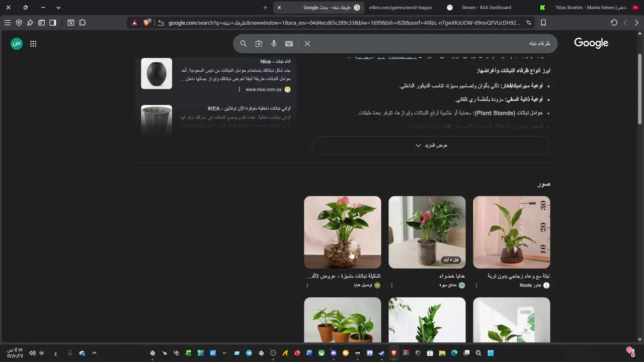Bookmark this page
644x362 pixels.
543,23
